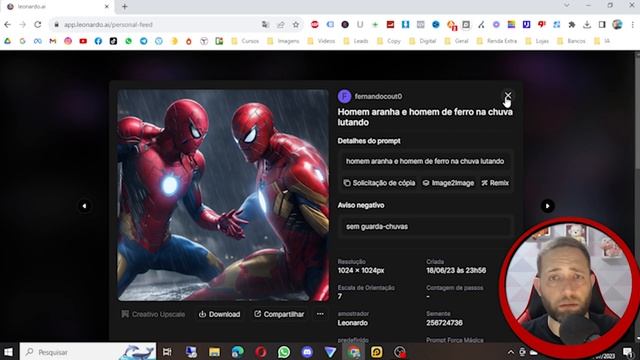Image resolution: width=640 pixels, height=360 pixels.
Task: Click the share page icon in address bar
Action: pyautogui.click(x=281, y=24)
